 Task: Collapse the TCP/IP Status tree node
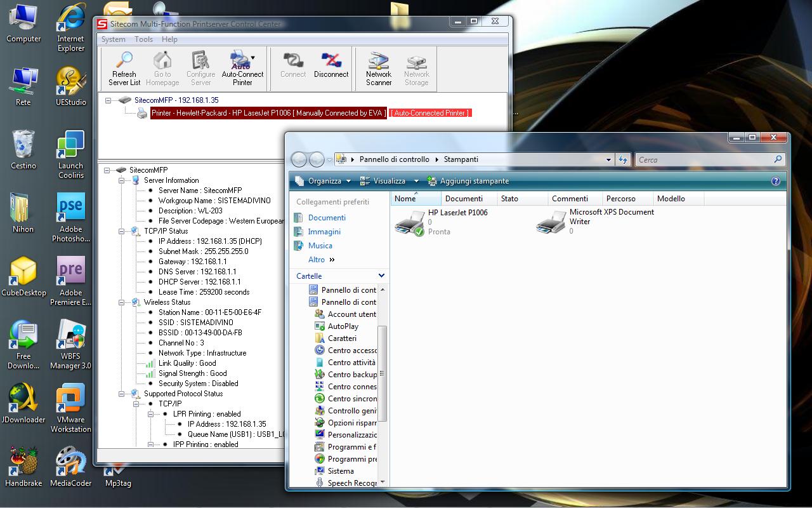pos(122,231)
